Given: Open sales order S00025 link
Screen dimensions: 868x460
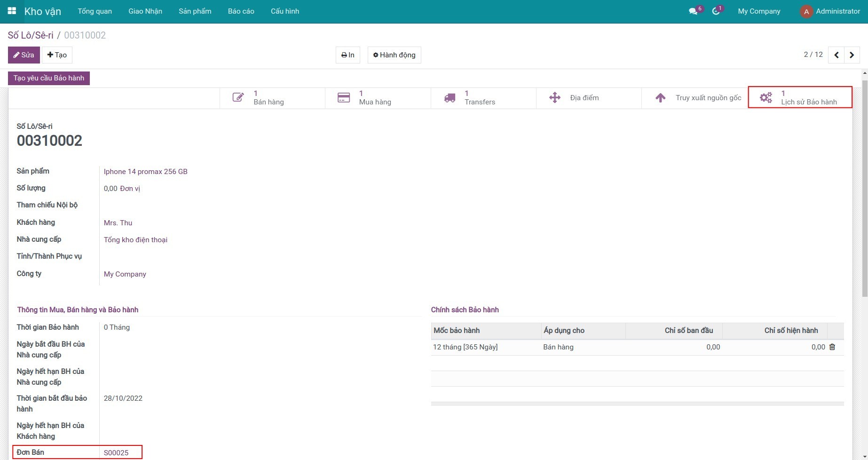Looking at the screenshot, I should pos(116,452).
